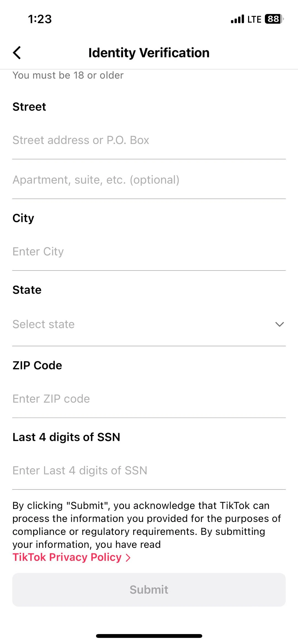Tap the Apartment, suite, etc. optional field
Viewport: 298px width, 644px height.
[149, 180]
